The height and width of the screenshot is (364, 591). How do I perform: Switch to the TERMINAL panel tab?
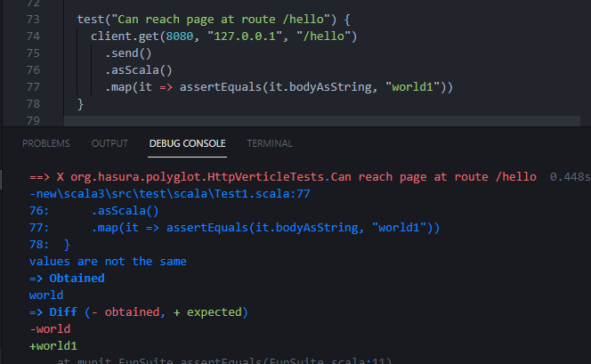(x=270, y=143)
